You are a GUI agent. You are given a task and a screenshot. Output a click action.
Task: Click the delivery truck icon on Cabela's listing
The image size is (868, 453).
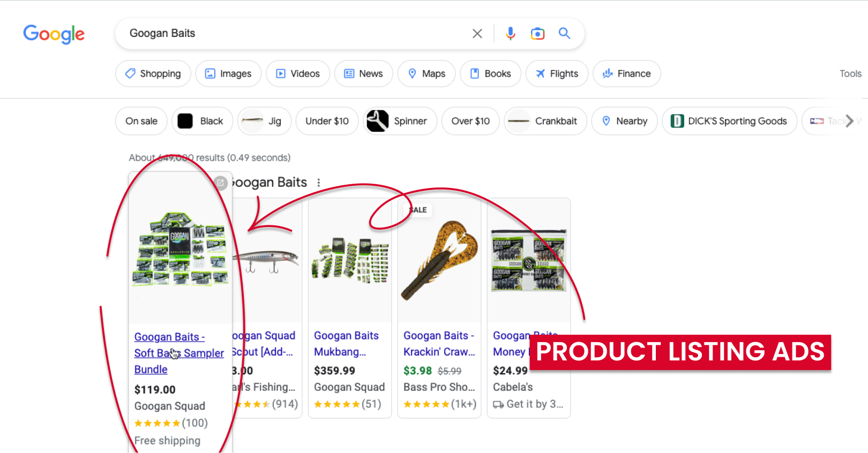[x=498, y=404]
